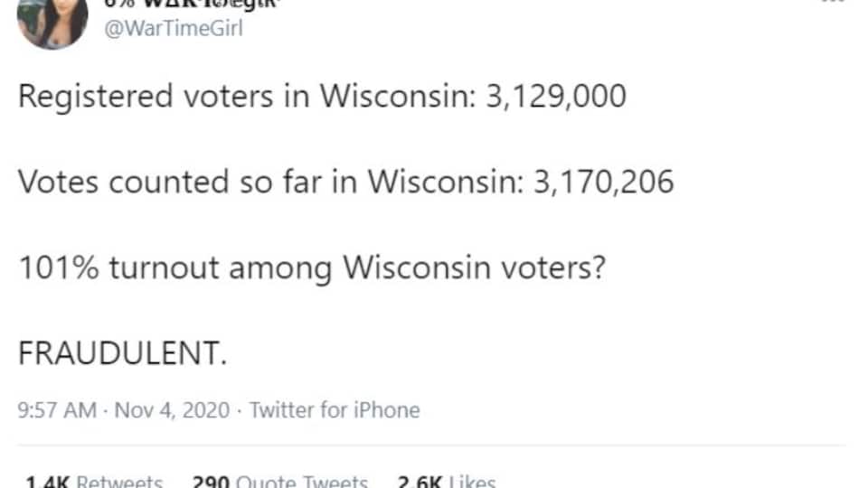Image resolution: width=868 pixels, height=488 pixels.
Task: Click the 2.6K like count number
Action: pos(419,482)
